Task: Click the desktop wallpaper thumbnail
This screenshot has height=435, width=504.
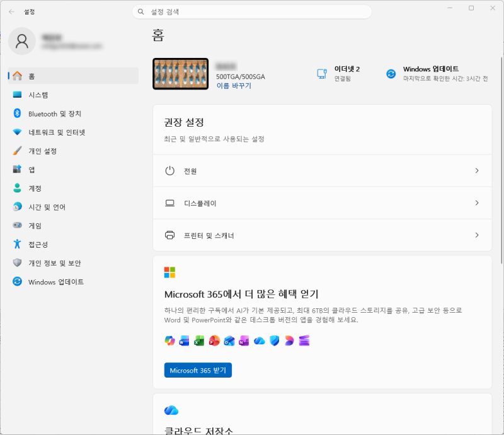Action: (180, 74)
